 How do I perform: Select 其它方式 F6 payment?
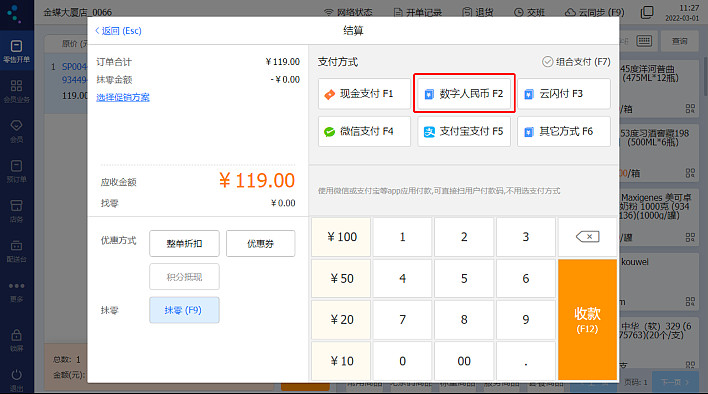(564, 131)
